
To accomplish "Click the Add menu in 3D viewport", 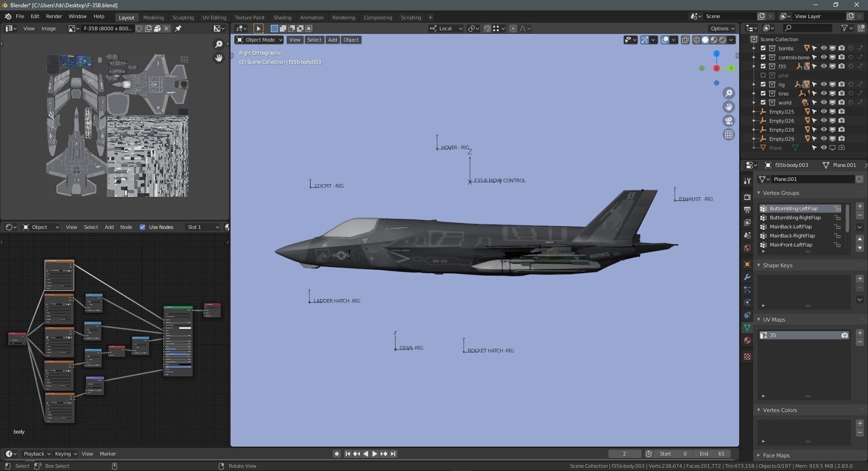I will click(x=333, y=40).
